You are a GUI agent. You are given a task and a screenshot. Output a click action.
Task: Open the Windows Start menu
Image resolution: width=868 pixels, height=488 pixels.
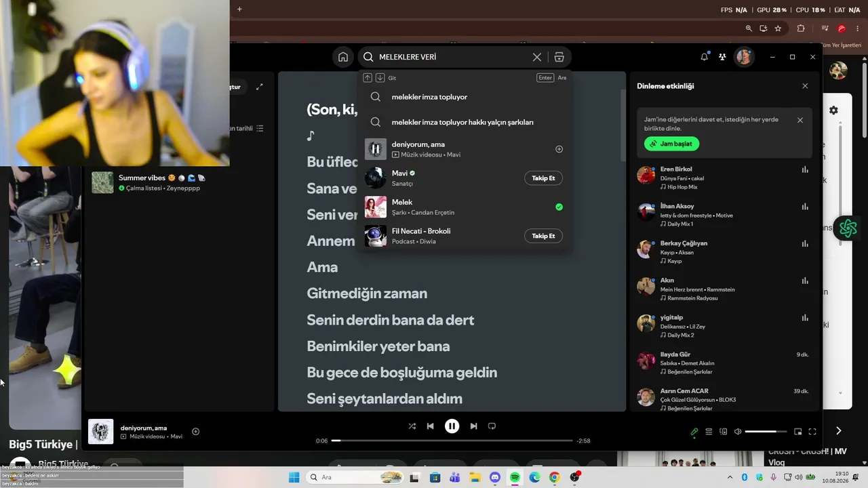pyautogui.click(x=294, y=478)
